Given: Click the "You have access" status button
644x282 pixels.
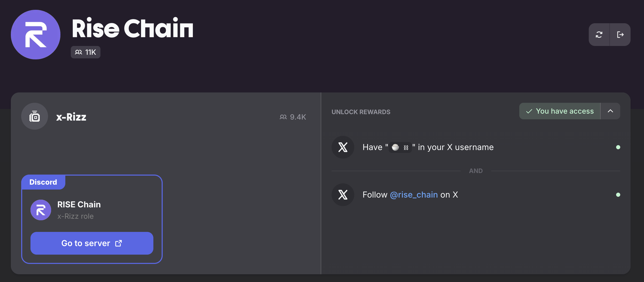Looking at the screenshot, I should point(560,111).
